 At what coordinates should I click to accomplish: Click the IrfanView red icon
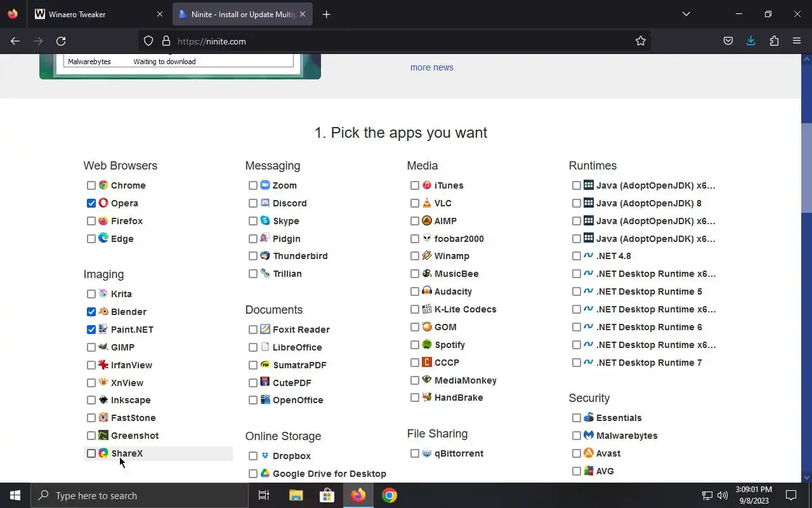(103, 365)
